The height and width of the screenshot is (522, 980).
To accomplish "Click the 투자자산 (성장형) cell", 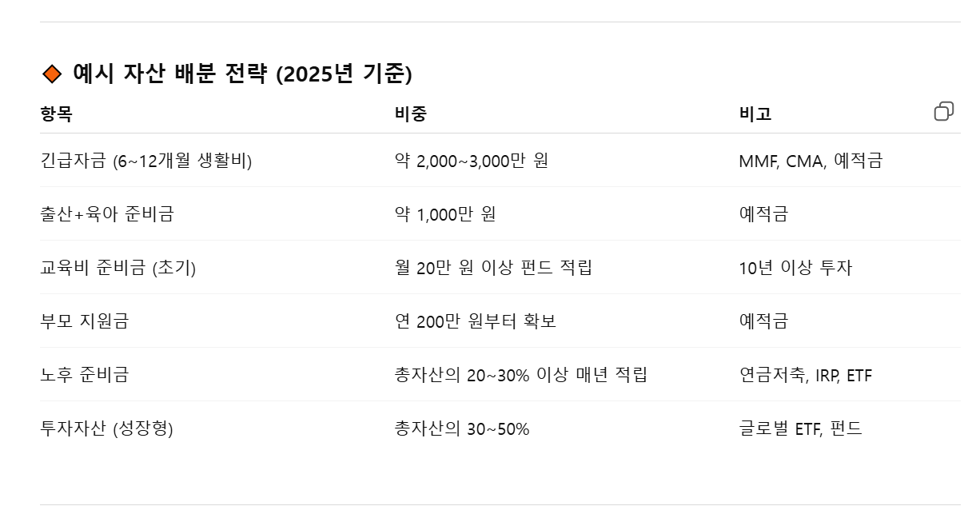I will point(106,428).
